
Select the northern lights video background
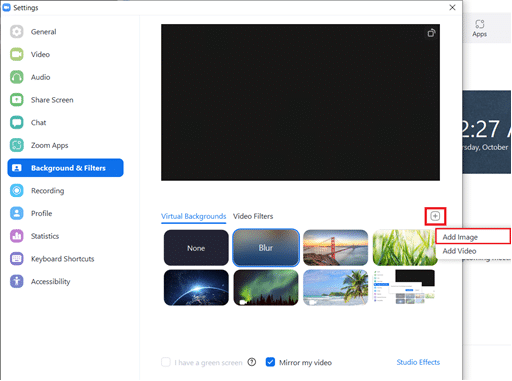point(266,287)
